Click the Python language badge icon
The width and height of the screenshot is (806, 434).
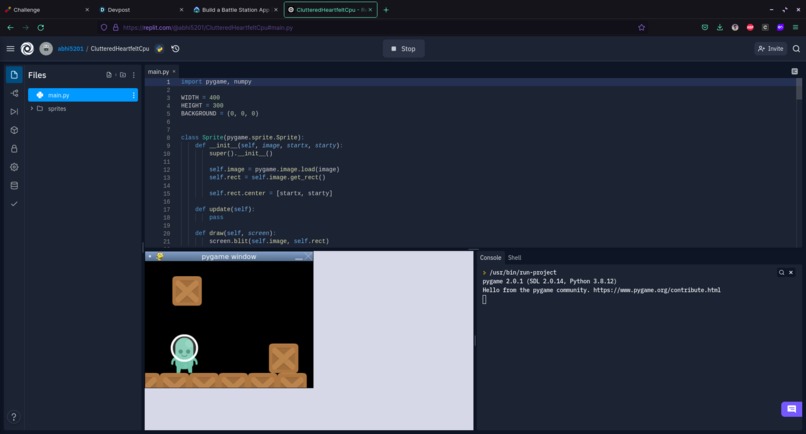point(159,49)
